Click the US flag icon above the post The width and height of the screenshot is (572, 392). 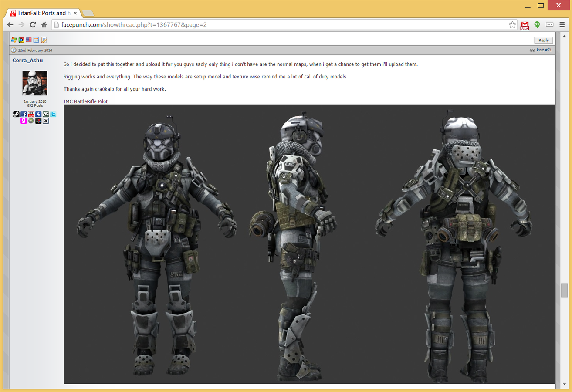point(29,40)
